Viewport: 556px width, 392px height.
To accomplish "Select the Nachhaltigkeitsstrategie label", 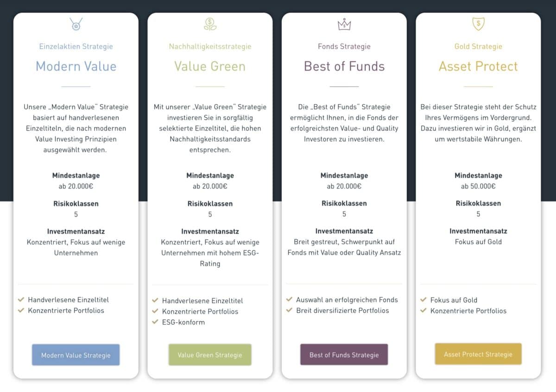I will coord(210,46).
